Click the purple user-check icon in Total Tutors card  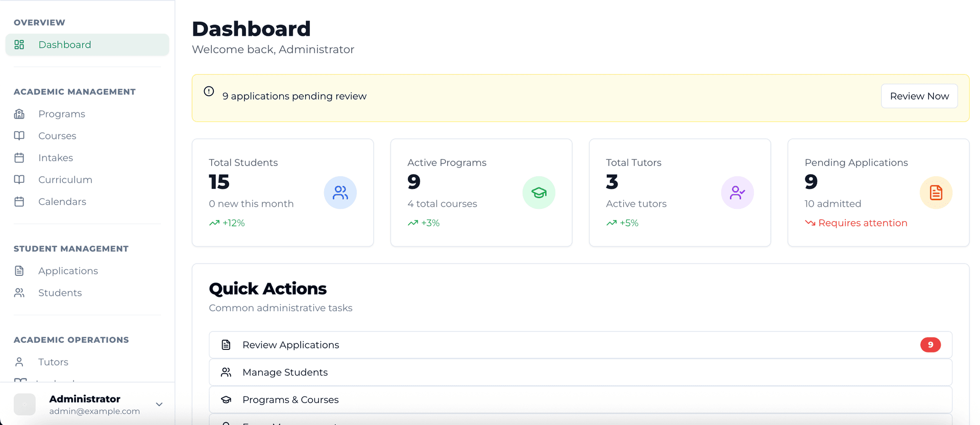click(x=738, y=193)
